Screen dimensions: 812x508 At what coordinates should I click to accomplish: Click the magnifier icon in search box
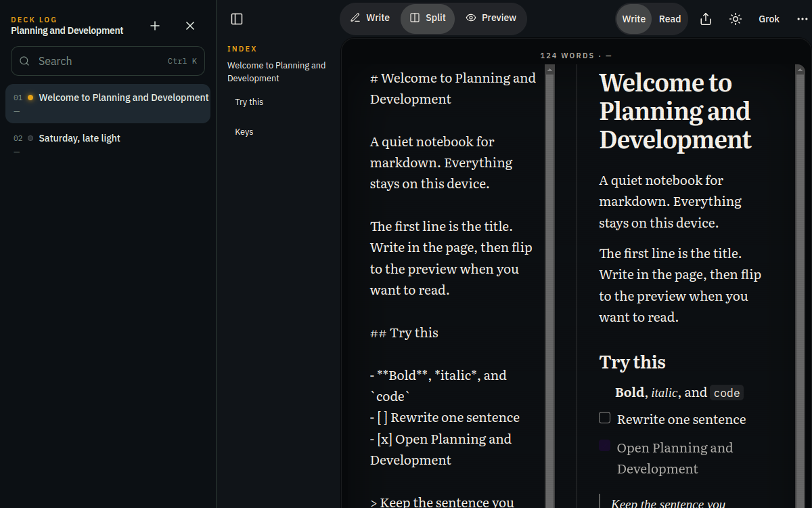click(x=24, y=61)
